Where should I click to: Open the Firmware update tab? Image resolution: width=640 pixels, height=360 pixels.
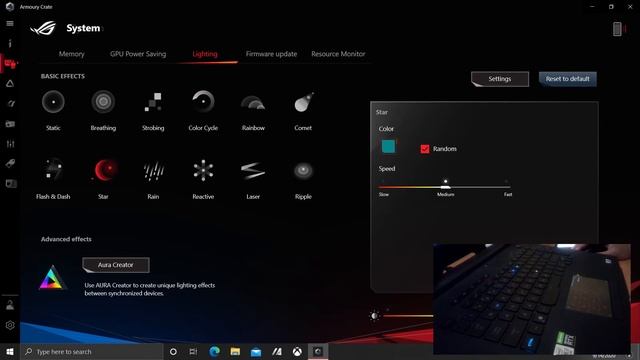click(271, 54)
